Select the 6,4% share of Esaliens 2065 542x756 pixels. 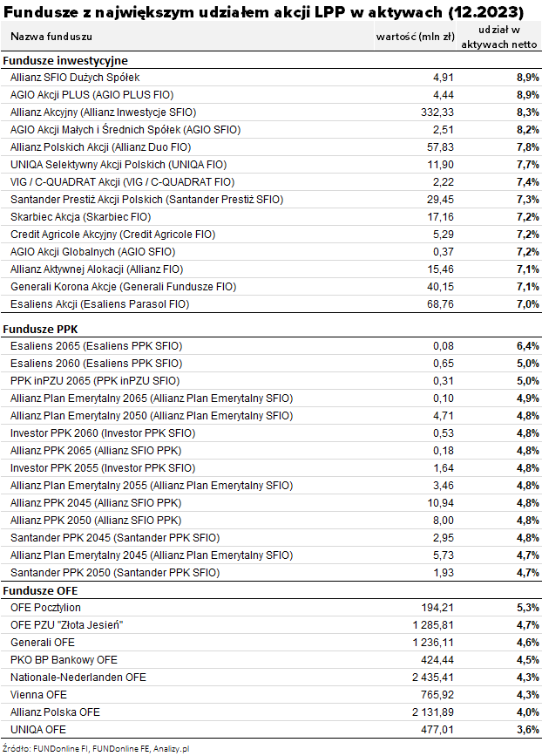pos(522,346)
